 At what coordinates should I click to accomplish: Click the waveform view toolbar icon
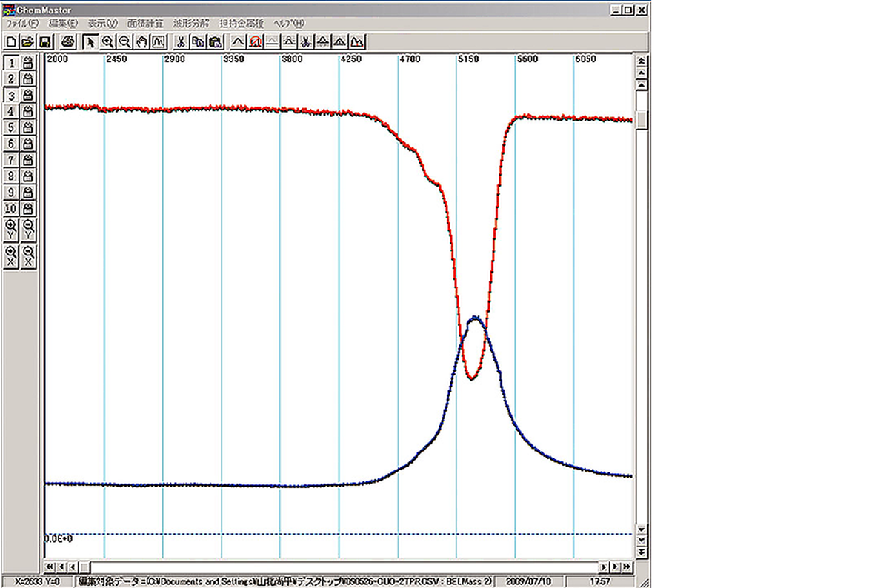coord(159,41)
